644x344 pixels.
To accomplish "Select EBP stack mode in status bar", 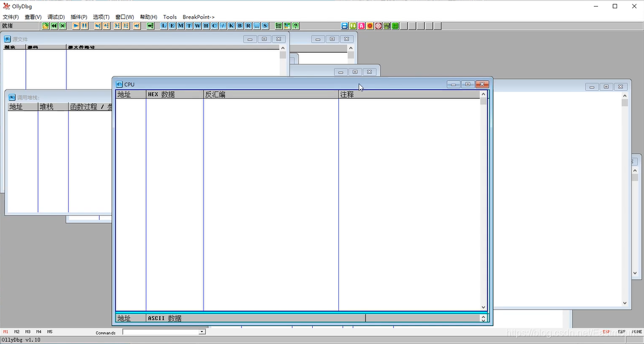I will (621, 331).
